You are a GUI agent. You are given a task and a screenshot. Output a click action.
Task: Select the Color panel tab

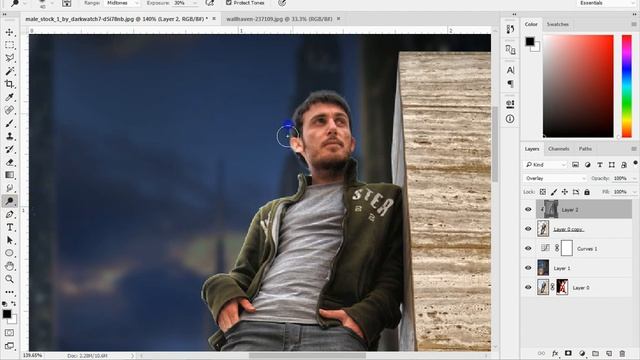531,24
